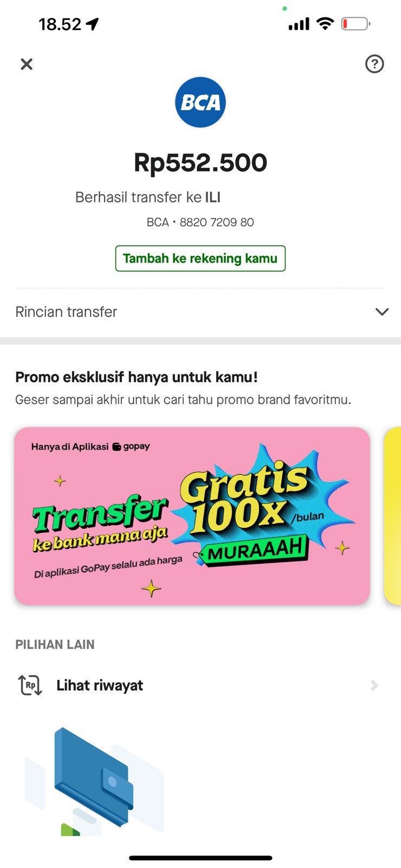Tap the arrow beside Lihat riwayat
This screenshot has width=401, height=868.
[374, 686]
